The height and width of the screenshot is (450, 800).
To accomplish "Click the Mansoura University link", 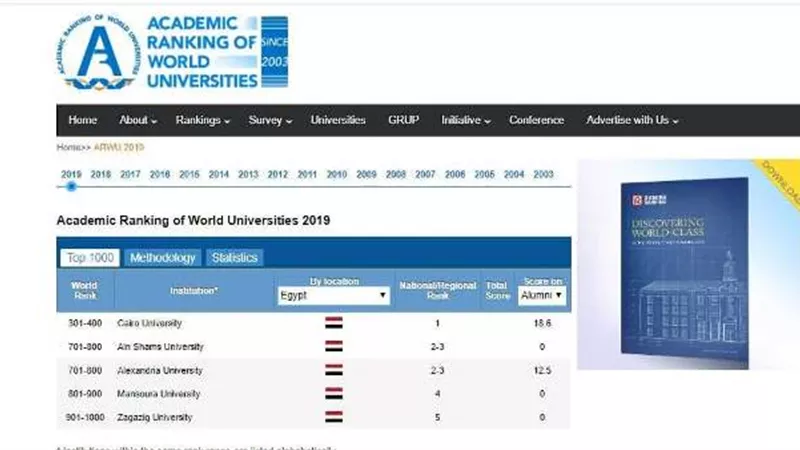I will pyautogui.click(x=159, y=394).
